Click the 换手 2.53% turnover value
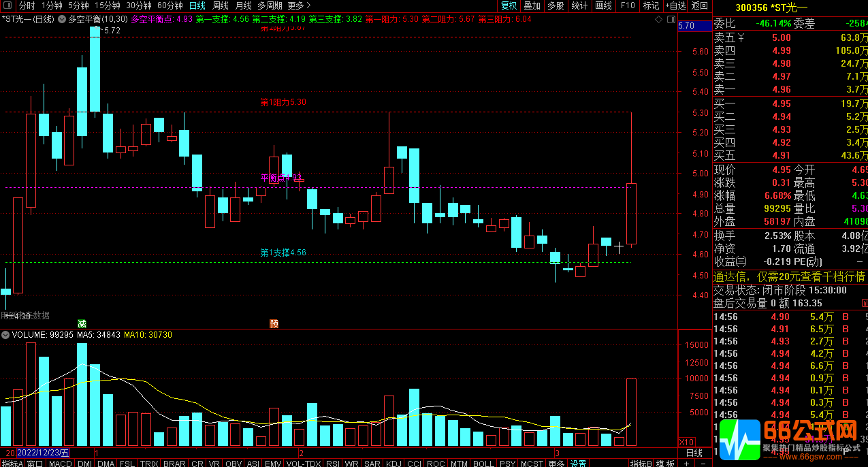 click(x=777, y=236)
